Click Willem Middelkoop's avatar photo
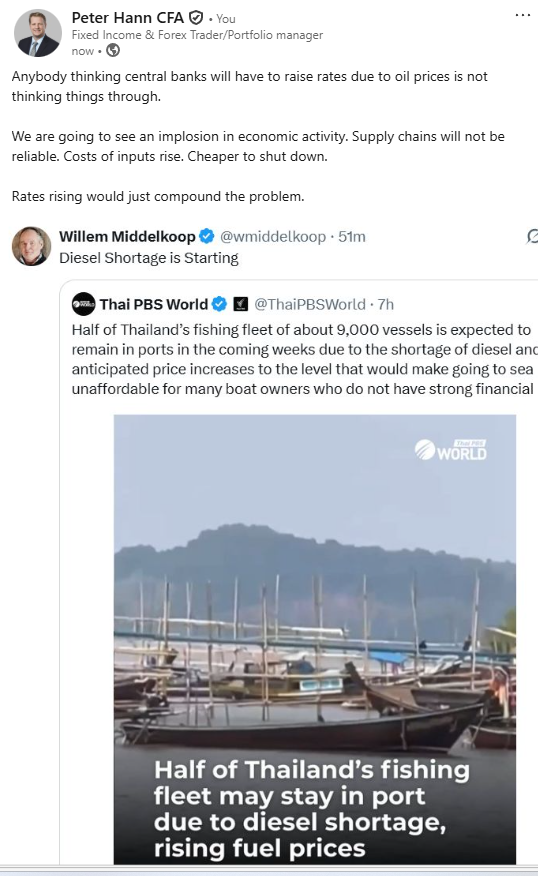Screen dimensions: 538x876 click(31, 246)
